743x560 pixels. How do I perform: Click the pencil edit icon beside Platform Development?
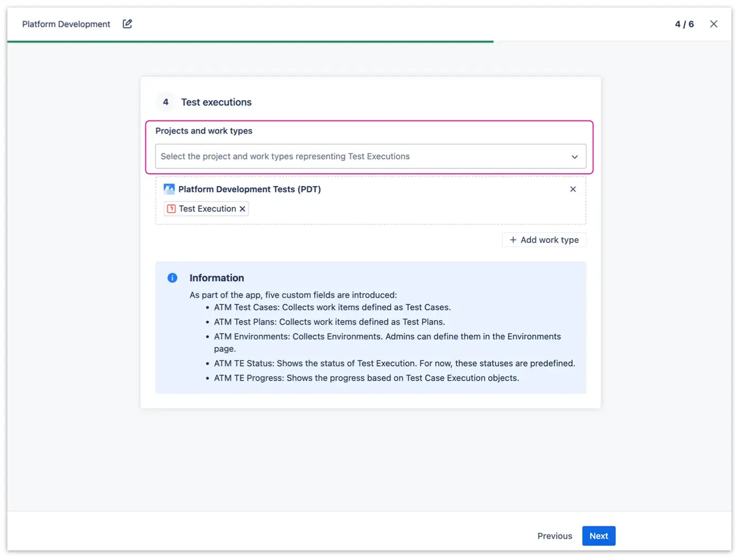[127, 24]
